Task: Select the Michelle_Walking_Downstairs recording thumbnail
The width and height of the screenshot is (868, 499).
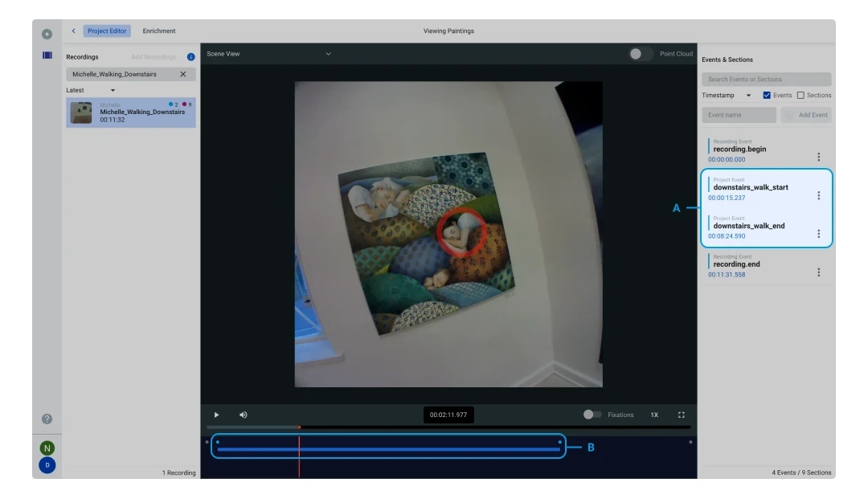Action: click(81, 112)
